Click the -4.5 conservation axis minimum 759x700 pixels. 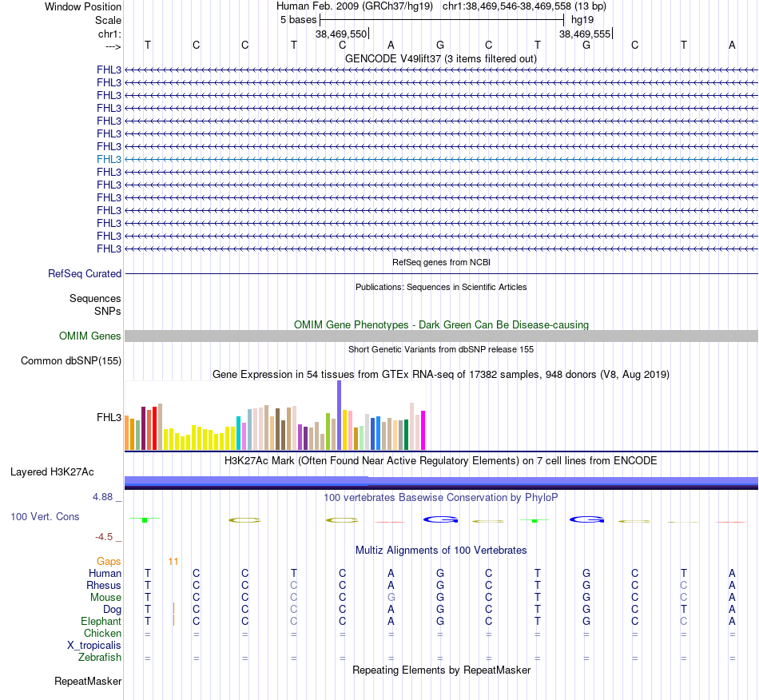point(104,537)
